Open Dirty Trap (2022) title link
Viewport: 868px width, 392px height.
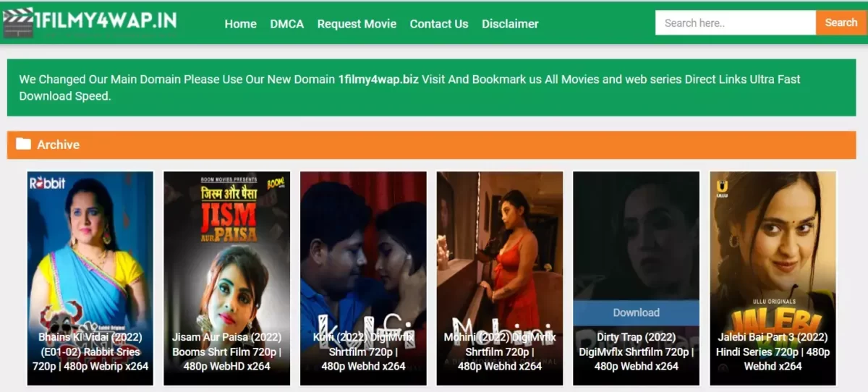click(636, 351)
